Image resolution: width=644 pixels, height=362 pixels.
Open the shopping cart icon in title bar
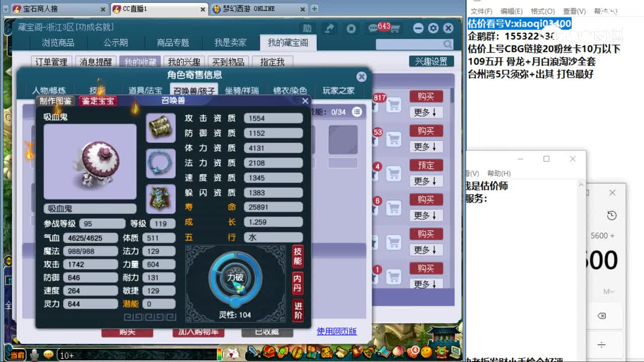395,29
